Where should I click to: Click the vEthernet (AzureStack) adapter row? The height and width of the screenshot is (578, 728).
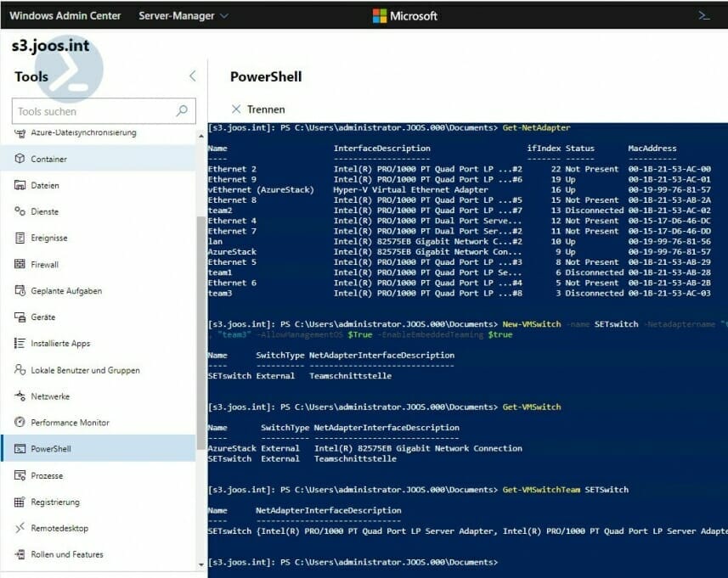tap(460, 190)
